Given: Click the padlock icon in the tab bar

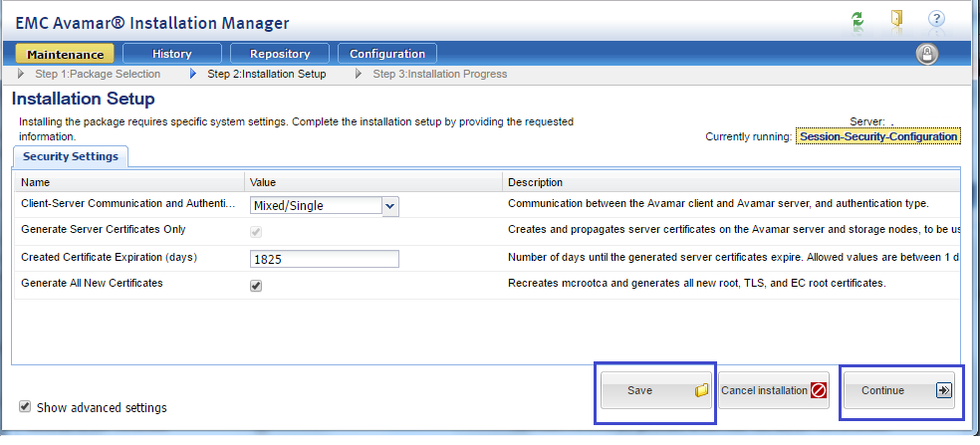Looking at the screenshot, I should coord(926,54).
